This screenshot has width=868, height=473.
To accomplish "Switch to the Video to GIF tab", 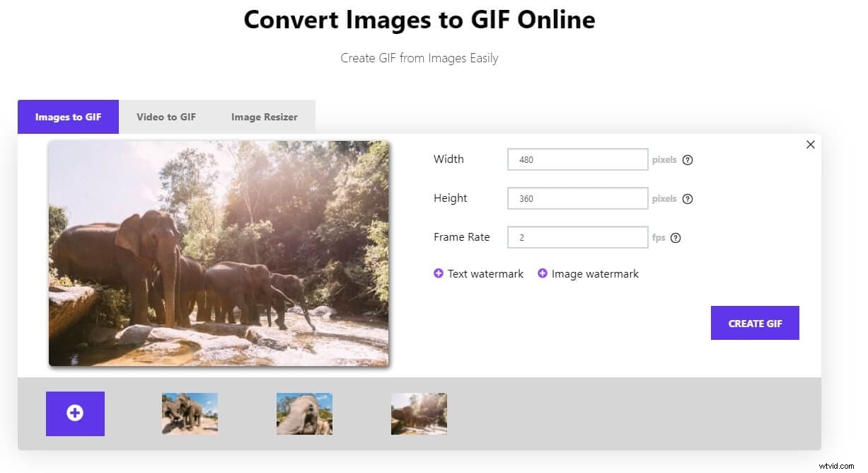I will tap(166, 117).
